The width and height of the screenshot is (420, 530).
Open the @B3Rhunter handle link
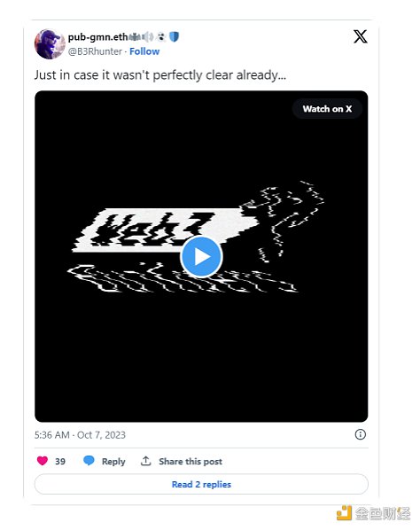(95, 51)
